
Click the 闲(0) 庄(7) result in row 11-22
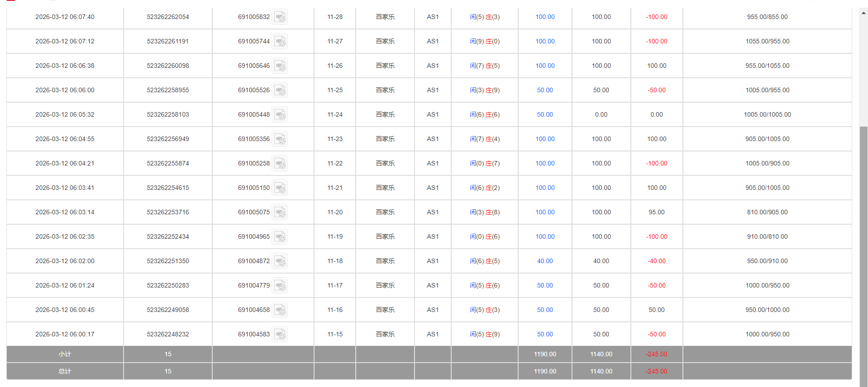[x=484, y=163]
